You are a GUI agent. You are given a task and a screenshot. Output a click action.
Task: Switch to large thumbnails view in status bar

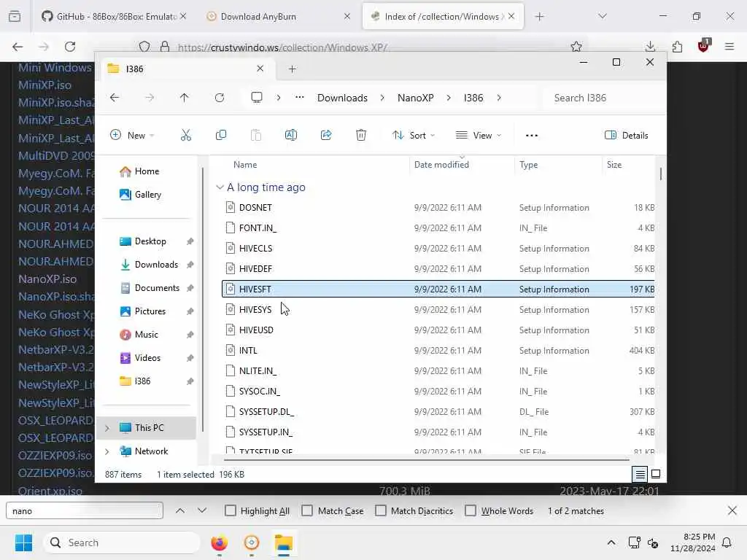click(x=656, y=474)
